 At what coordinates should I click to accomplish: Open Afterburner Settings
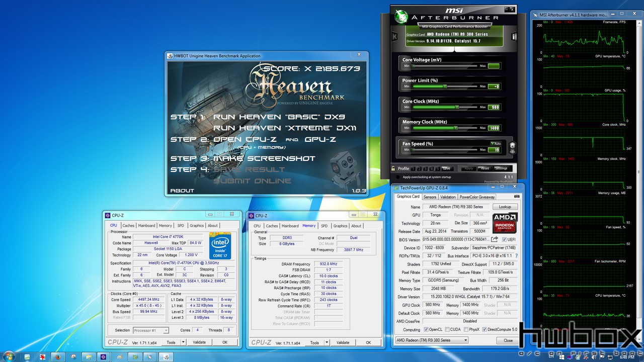[501, 168]
